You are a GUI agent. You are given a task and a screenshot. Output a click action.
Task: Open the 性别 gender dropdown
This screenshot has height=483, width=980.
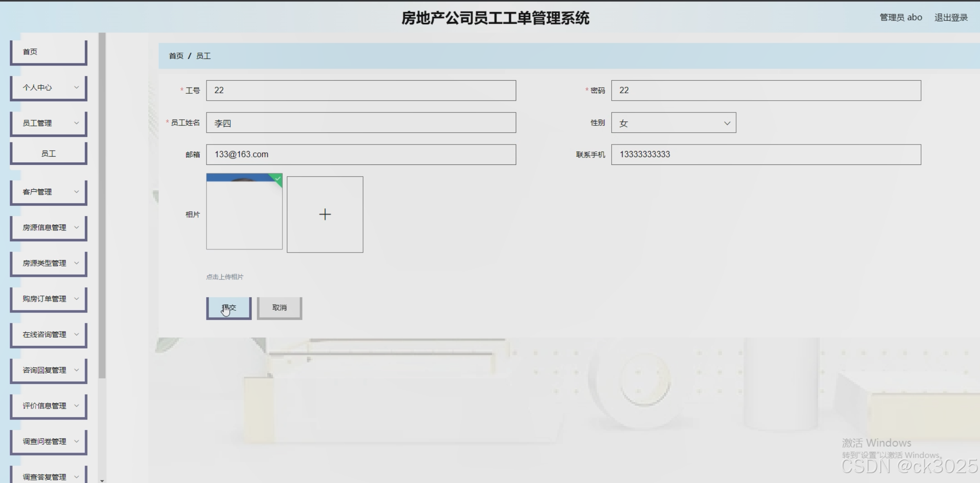coord(673,123)
